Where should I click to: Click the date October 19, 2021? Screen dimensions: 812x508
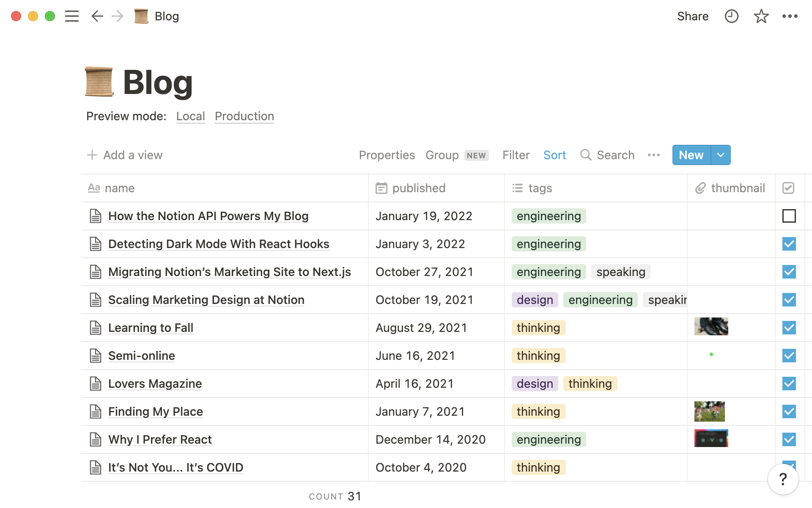[425, 300]
